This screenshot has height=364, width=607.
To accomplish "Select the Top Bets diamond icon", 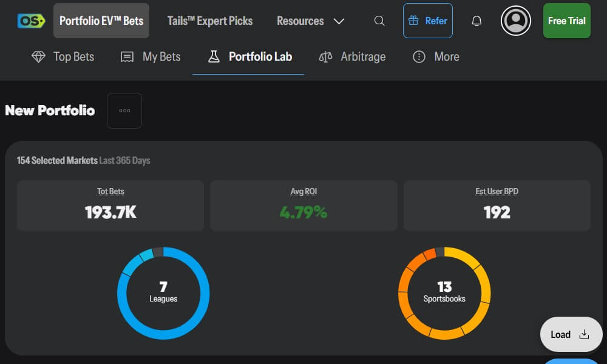I will (x=39, y=56).
